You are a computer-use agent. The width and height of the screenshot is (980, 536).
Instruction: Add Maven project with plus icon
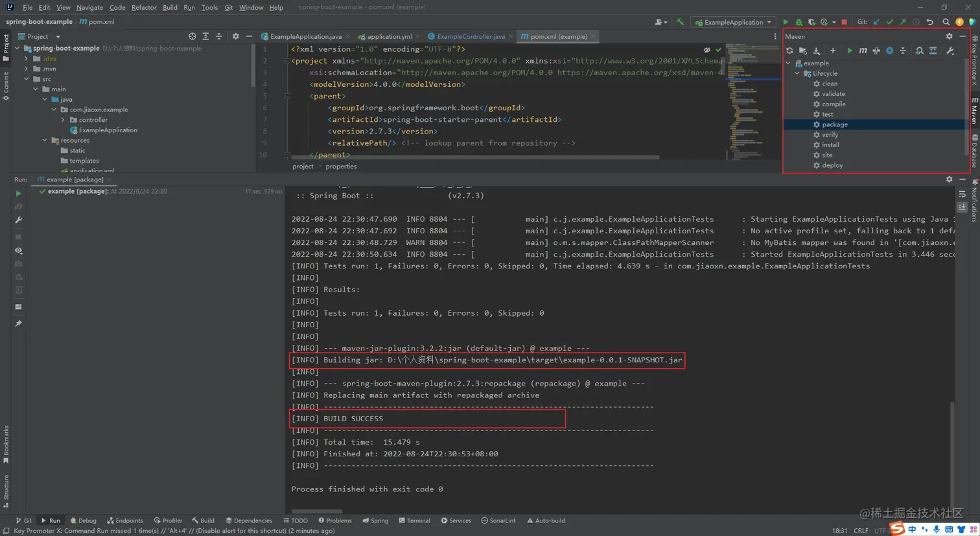click(x=833, y=51)
